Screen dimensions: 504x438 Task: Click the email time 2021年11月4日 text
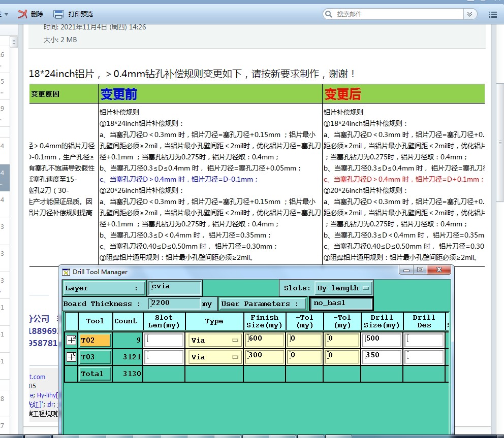95,27
